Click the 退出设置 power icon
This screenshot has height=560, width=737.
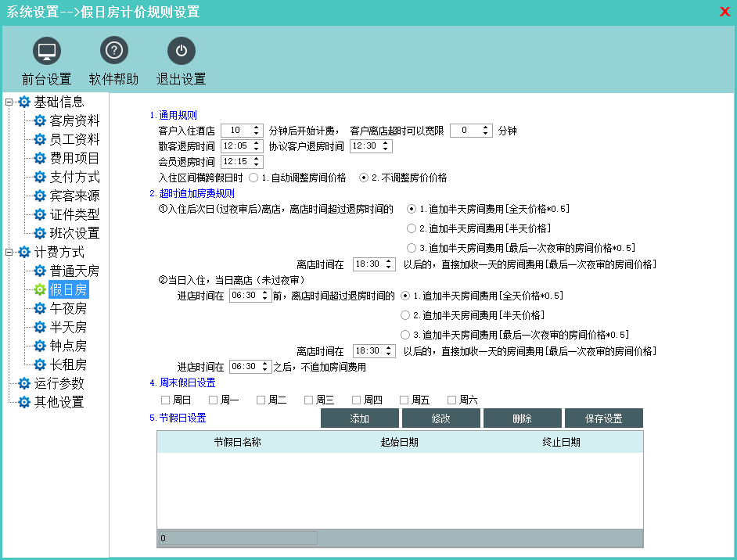pyautogui.click(x=182, y=51)
